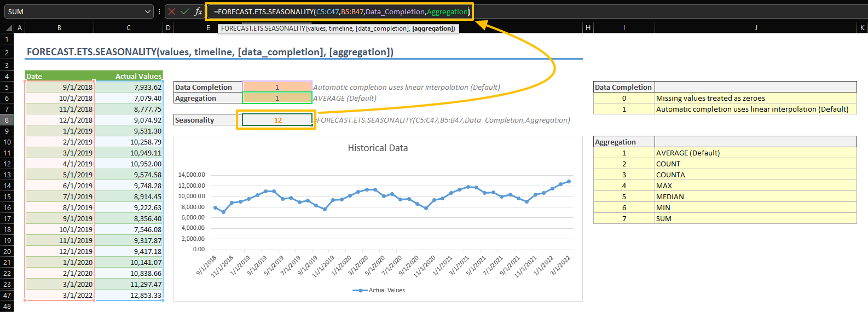Select column I header
The width and height of the screenshot is (868, 312).
point(624,27)
